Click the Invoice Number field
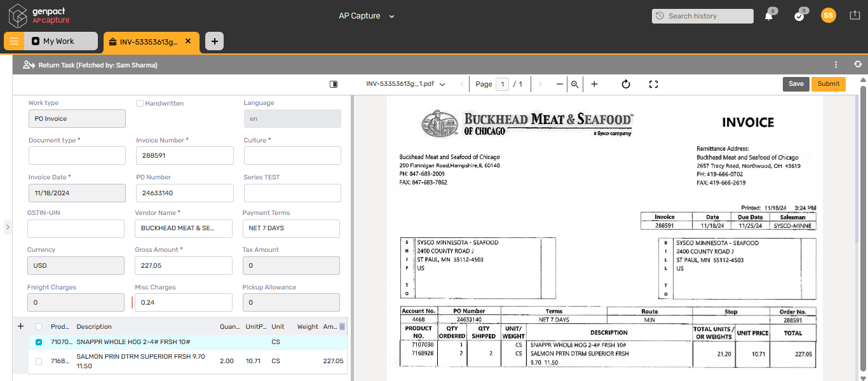The height and width of the screenshot is (381, 868). pyautogui.click(x=185, y=156)
